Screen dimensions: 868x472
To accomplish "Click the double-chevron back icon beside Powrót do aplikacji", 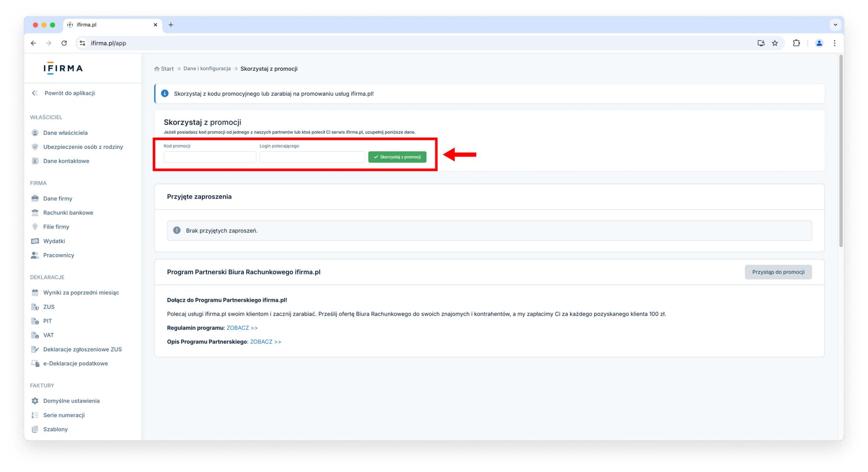I will click(35, 93).
